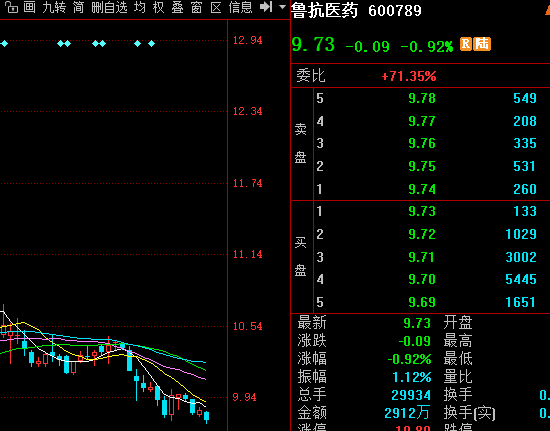
Task: Click the orange R badge icon
Action: click(466, 44)
